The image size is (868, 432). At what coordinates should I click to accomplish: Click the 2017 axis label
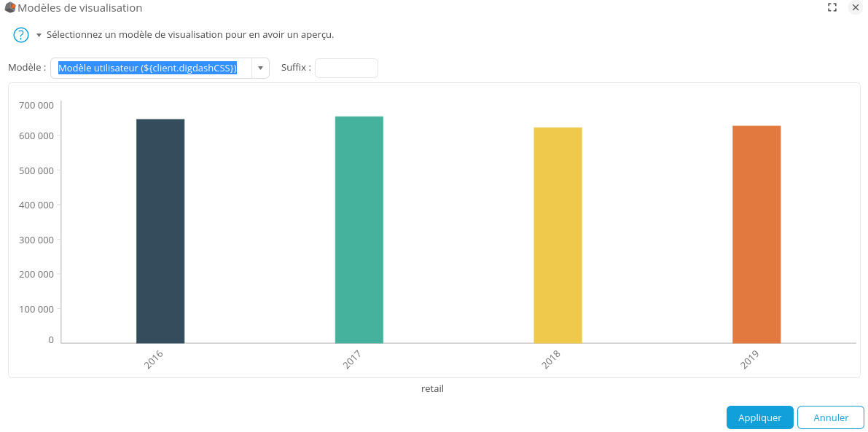351,358
